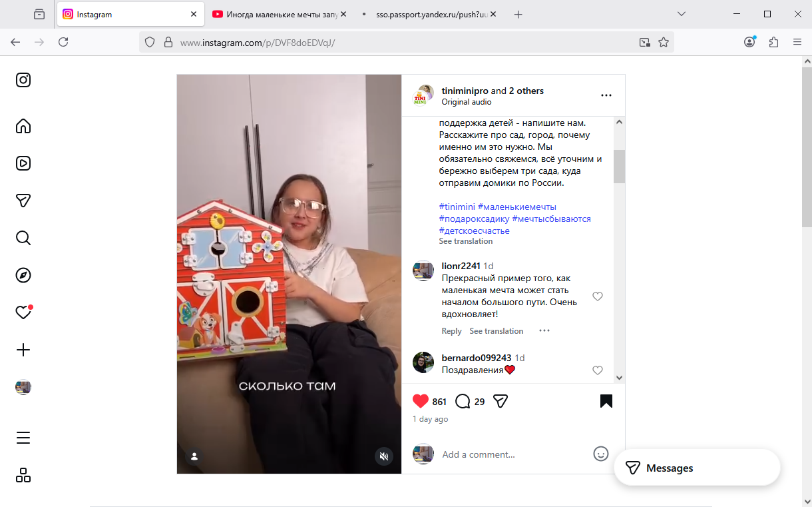This screenshot has width=812, height=507.
Task: Unmute the video with speaker icon
Action: pyautogui.click(x=383, y=456)
